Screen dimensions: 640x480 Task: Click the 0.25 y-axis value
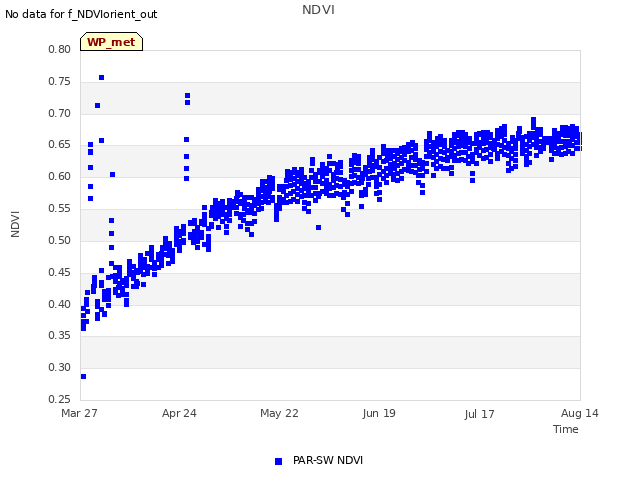(60, 399)
